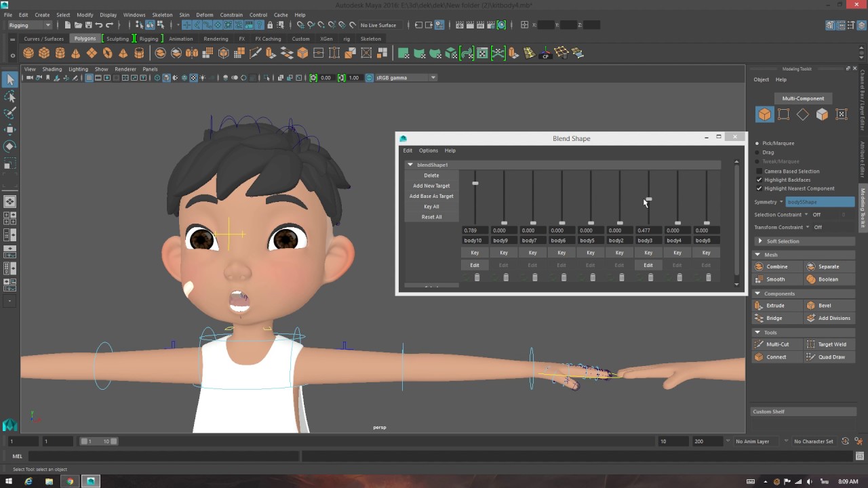Expand the Soft Selection section
The image size is (868, 488).
[760, 241]
